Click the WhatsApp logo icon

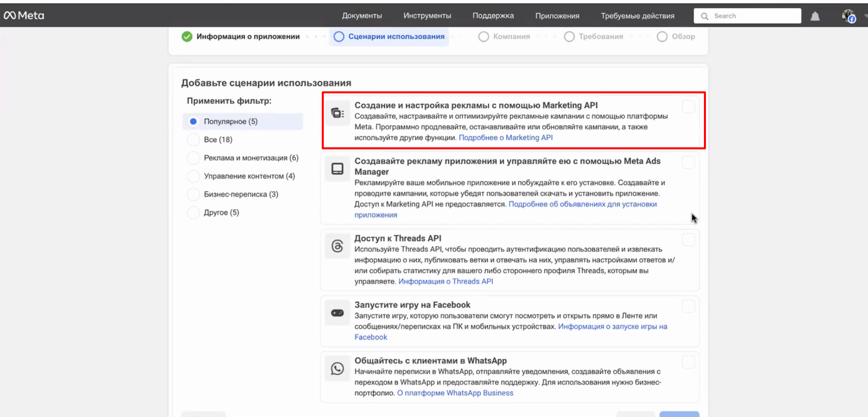(x=337, y=369)
